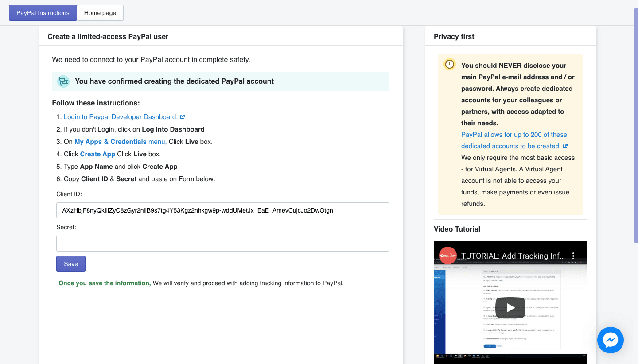Screen dimensions: 638x364
Task: Click external-link icon after 'accounts to be created'
Action: pyautogui.click(x=565, y=146)
